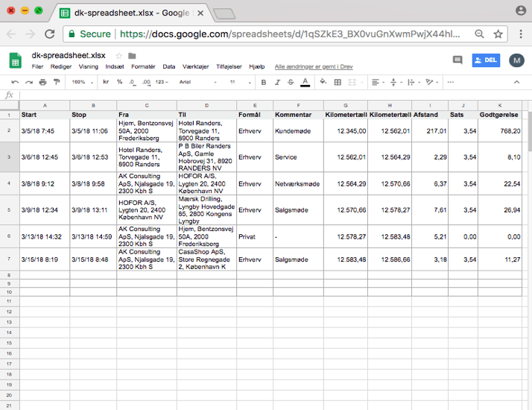Toggle italic formatting

(x=277, y=82)
